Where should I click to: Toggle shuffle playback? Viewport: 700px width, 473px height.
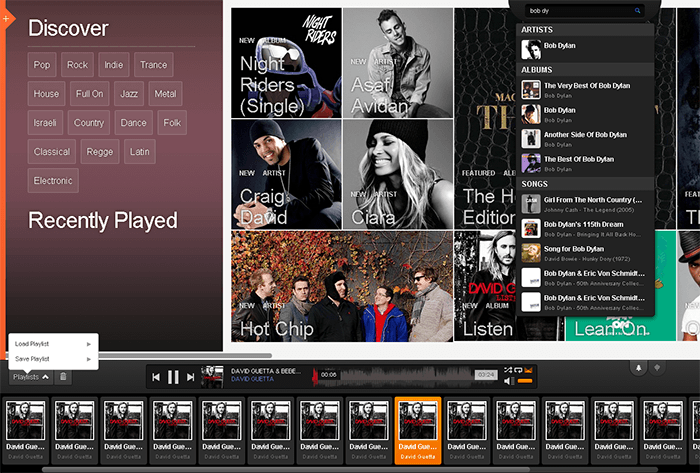[508, 370]
